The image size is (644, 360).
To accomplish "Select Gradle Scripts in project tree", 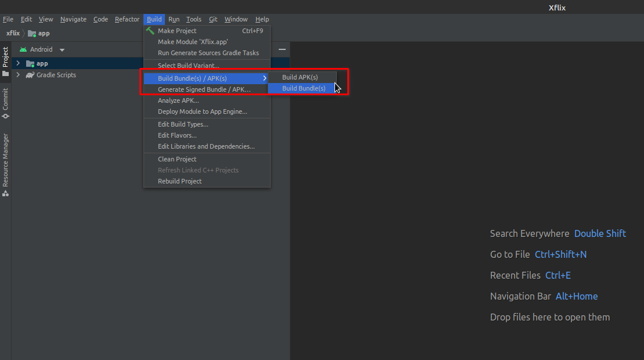I will [56, 75].
